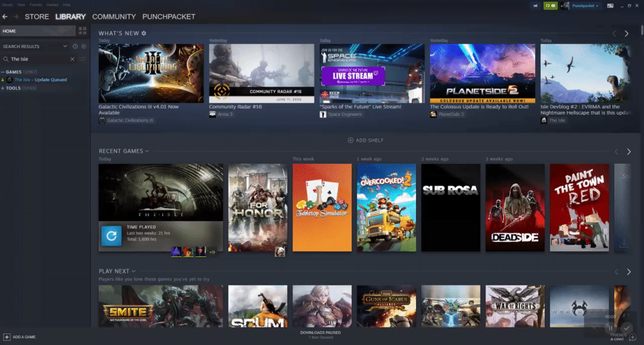Go to the Store tab
Image resolution: width=644 pixels, height=345 pixels.
pos(37,17)
